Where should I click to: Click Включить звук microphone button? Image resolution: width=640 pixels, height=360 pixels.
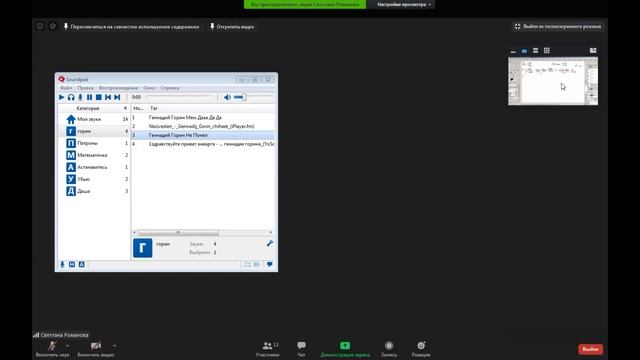(x=52, y=349)
